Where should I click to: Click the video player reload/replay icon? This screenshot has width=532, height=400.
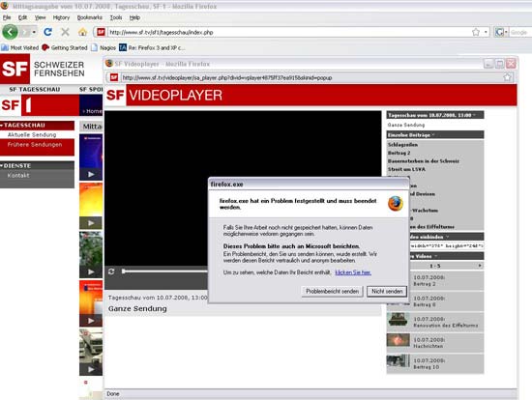(111, 271)
